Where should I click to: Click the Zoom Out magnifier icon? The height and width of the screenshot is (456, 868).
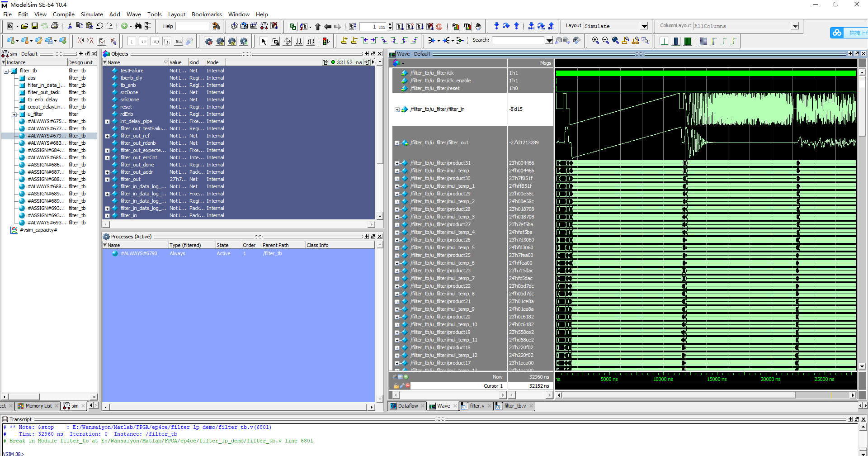(x=605, y=41)
